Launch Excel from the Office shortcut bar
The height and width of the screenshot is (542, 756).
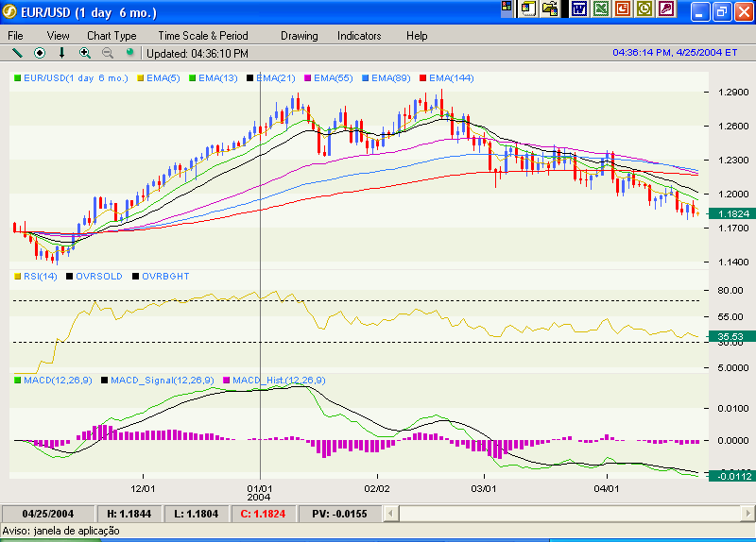[600, 9]
